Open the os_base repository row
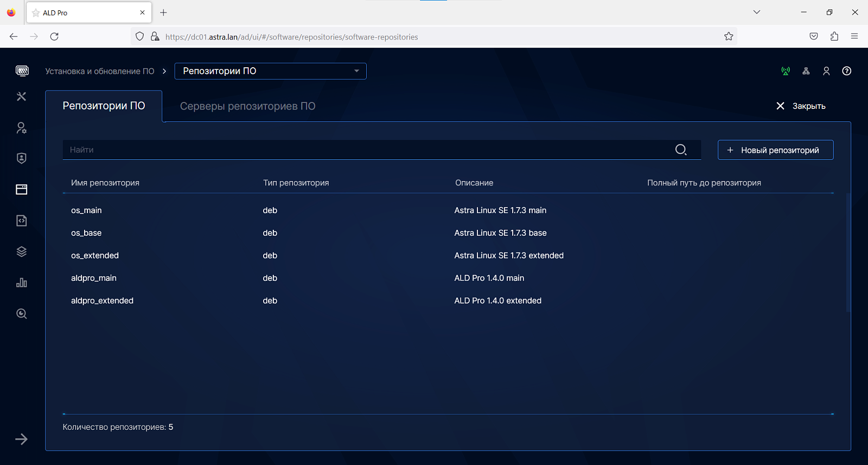Image resolution: width=868 pixels, height=465 pixels. 448,233
